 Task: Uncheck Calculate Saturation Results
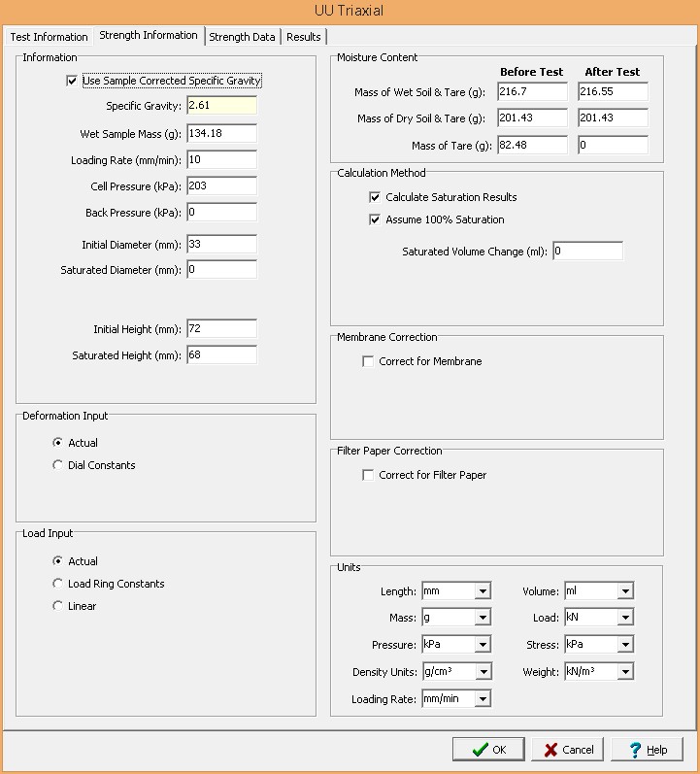click(x=375, y=197)
